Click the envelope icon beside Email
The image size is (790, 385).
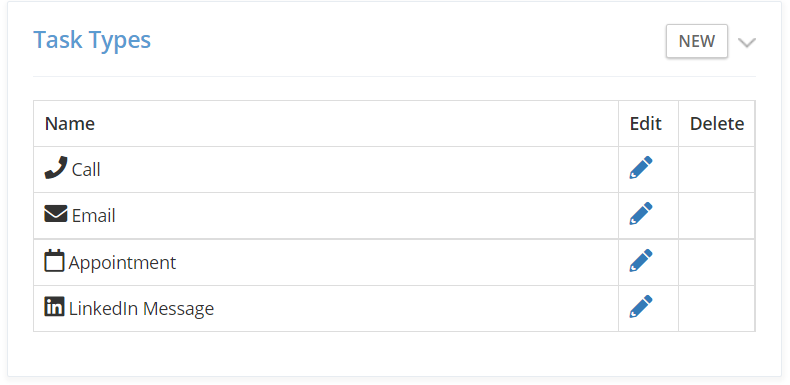(56, 214)
